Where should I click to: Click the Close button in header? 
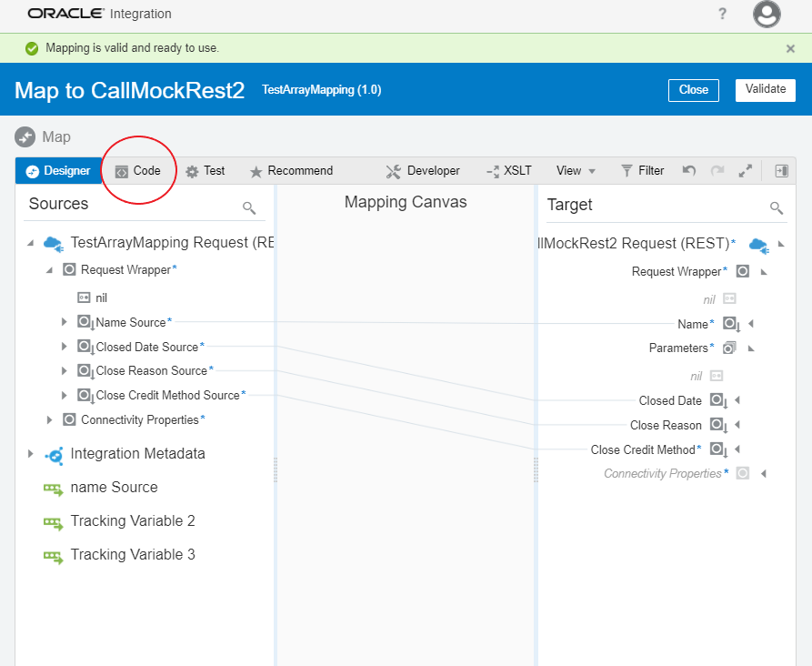click(693, 89)
